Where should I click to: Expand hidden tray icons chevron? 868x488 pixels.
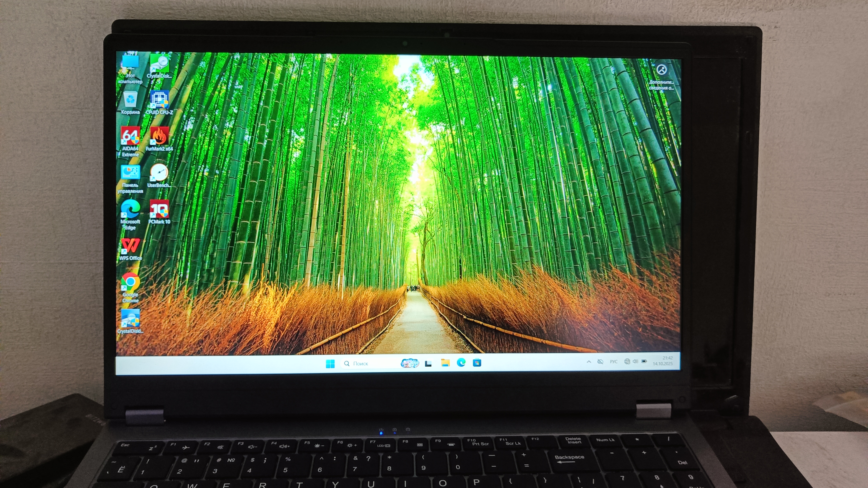click(589, 362)
